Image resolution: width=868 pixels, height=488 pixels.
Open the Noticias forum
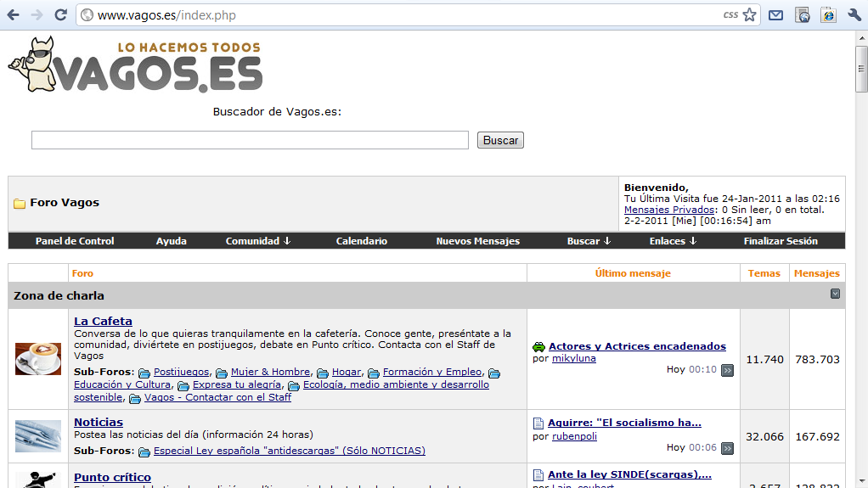(99, 422)
